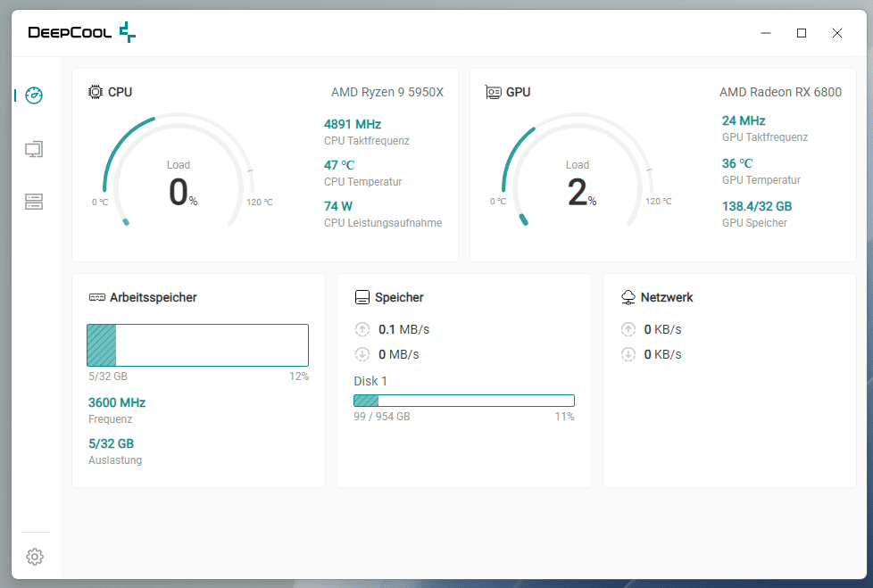Click the 36 °C GPU temperature value
The height and width of the screenshot is (588, 873).
pyautogui.click(x=737, y=163)
